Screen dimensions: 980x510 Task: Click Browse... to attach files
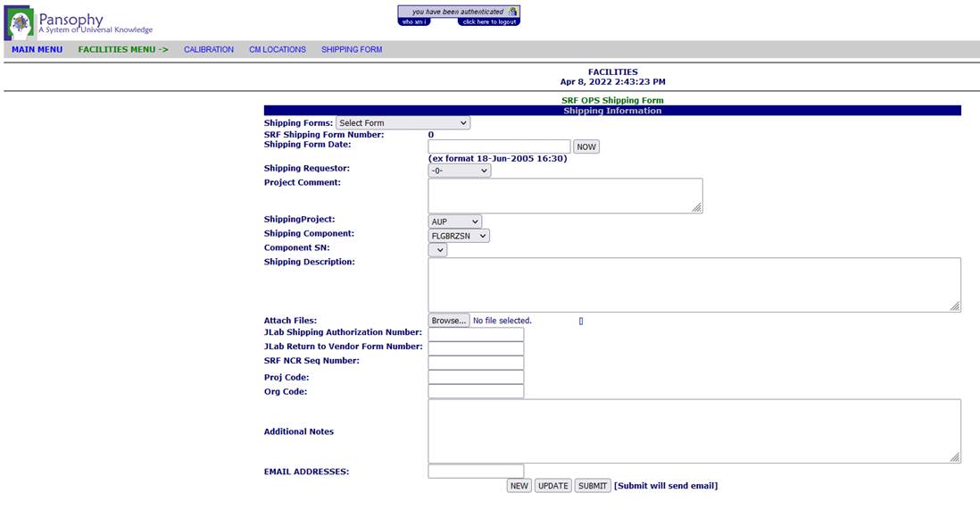point(449,321)
